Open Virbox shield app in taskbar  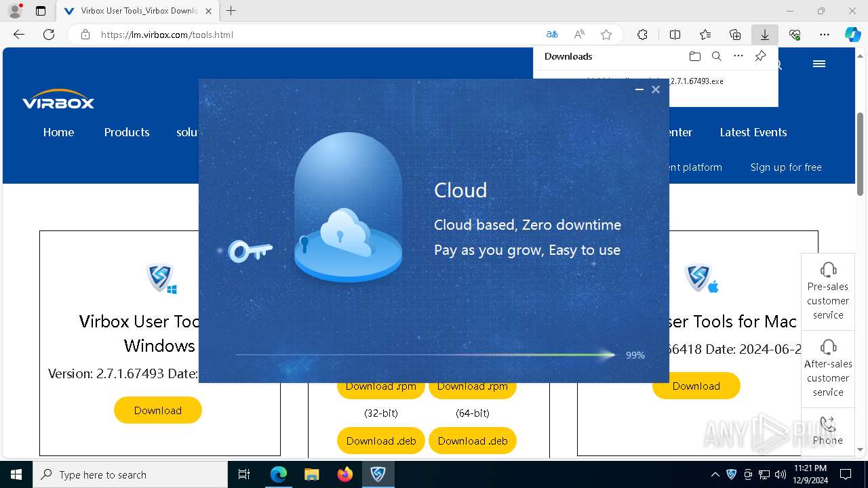(378, 474)
